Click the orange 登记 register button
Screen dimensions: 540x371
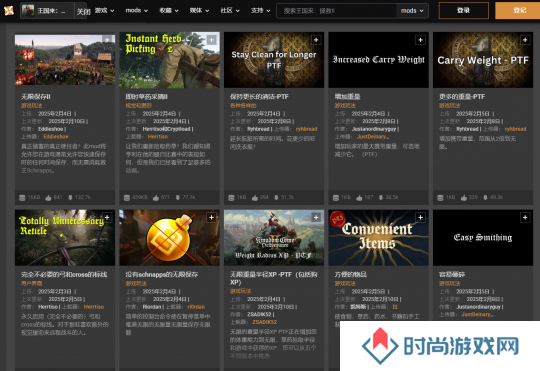coord(518,10)
